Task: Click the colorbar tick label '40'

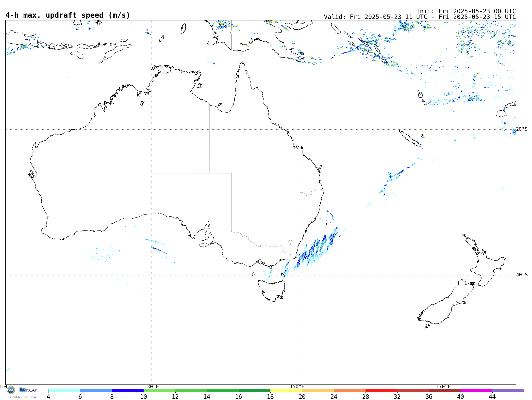Action: point(461,397)
